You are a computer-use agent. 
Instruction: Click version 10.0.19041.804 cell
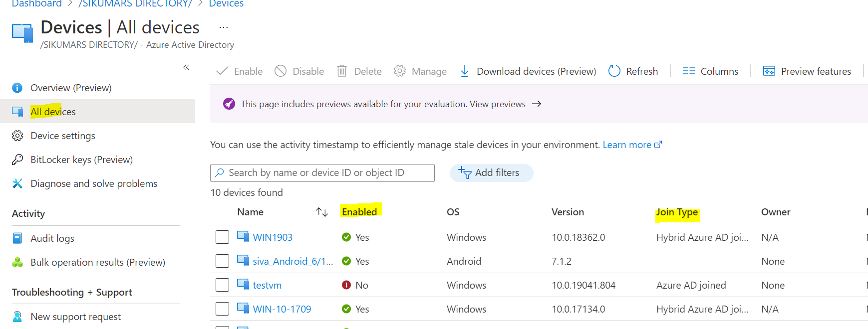pos(583,285)
